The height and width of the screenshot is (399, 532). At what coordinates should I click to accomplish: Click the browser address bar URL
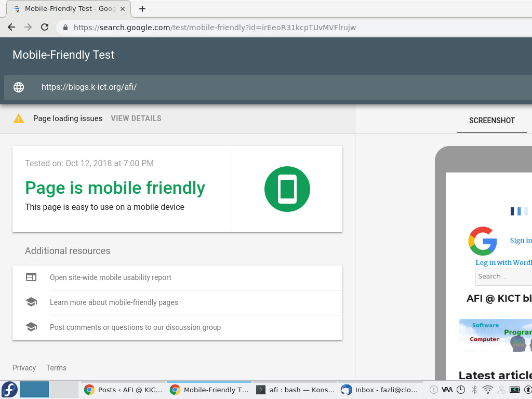click(x=215, y=28)
